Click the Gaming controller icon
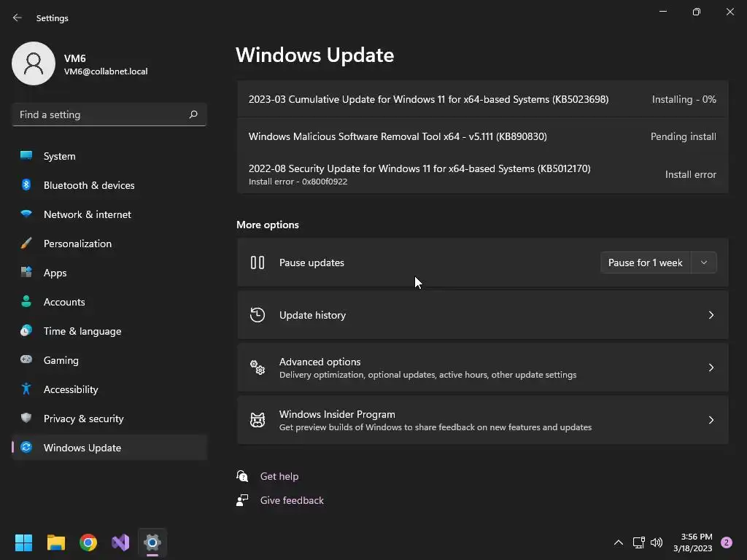The image size is (747, 560). [26, 359]
